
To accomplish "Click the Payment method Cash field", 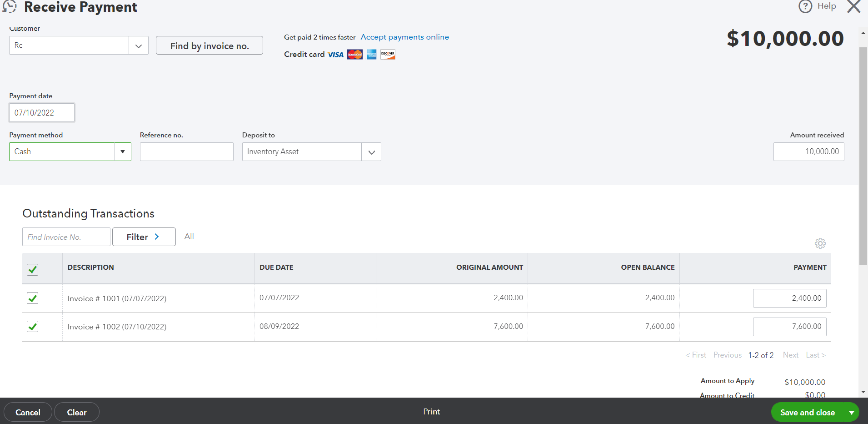I will [62, 151].
